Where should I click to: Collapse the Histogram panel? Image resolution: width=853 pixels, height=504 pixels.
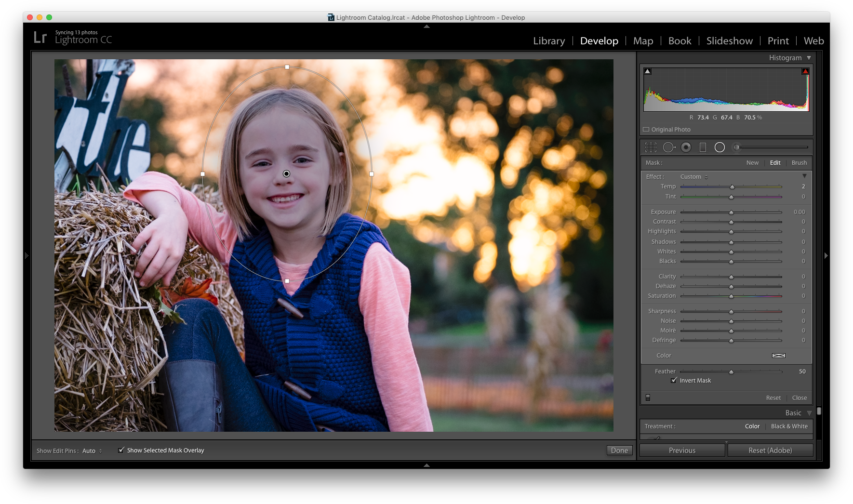click(x=809, y=58)
